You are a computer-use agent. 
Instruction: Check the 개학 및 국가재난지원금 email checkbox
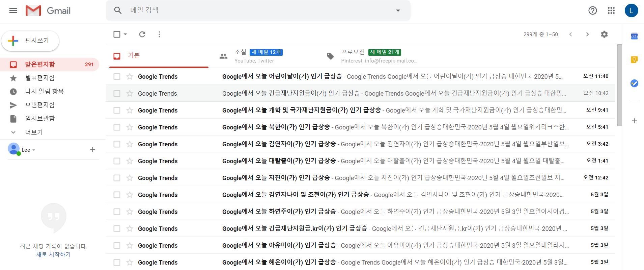click(x=117, y=110)
